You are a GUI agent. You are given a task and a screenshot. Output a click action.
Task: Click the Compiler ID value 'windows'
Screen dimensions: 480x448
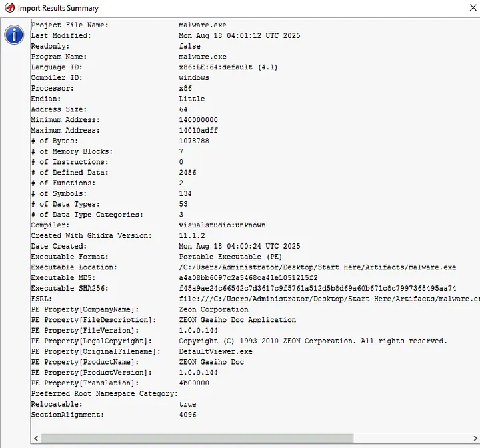[194, 78]
